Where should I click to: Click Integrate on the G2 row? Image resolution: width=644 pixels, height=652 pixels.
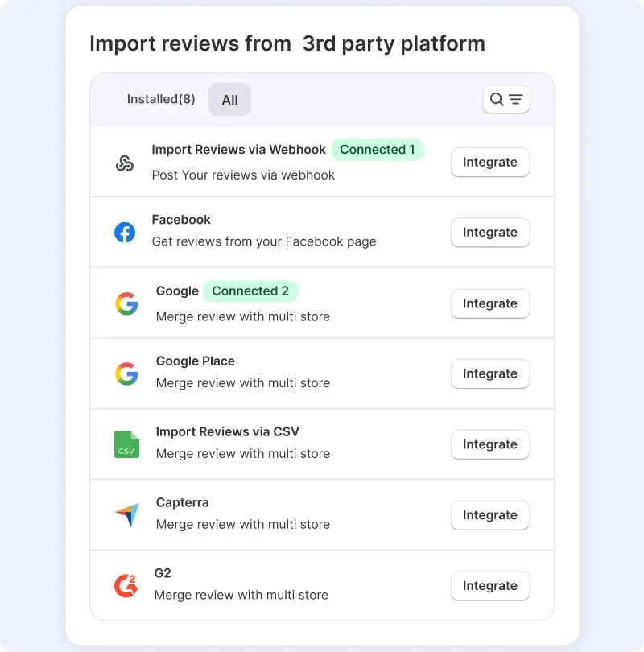click(489, 585)
